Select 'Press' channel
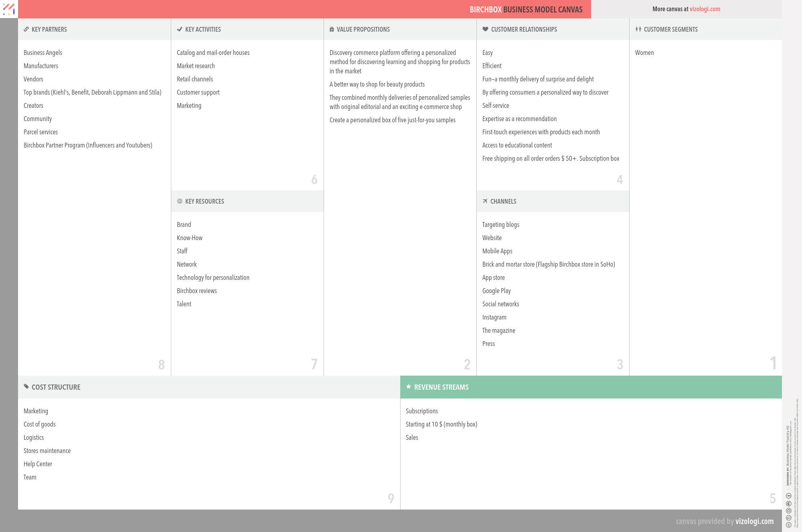Image resolution: width=802 pixels, height=532 pixels. pyautogui.click(x=488, y=344)
